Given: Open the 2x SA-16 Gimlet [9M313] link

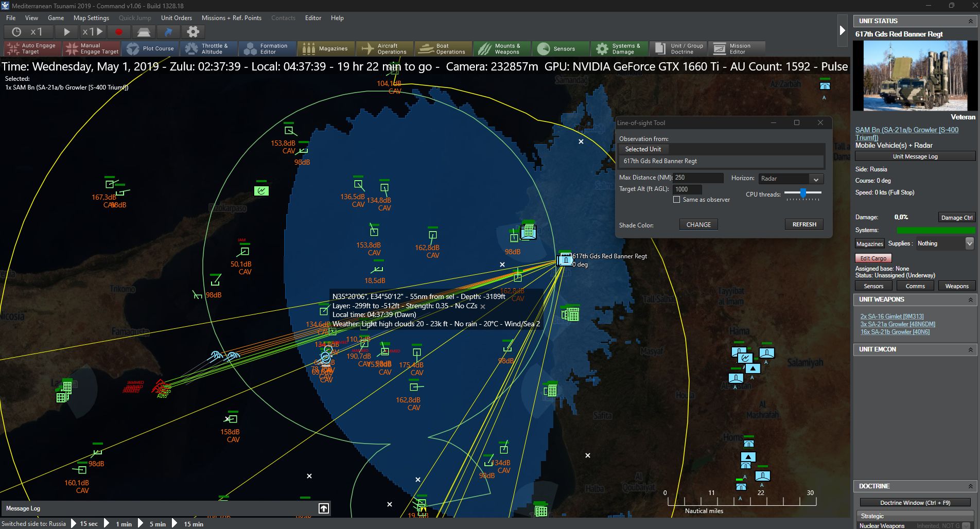Looking at the screenshot, I should (x=892, y=316).
